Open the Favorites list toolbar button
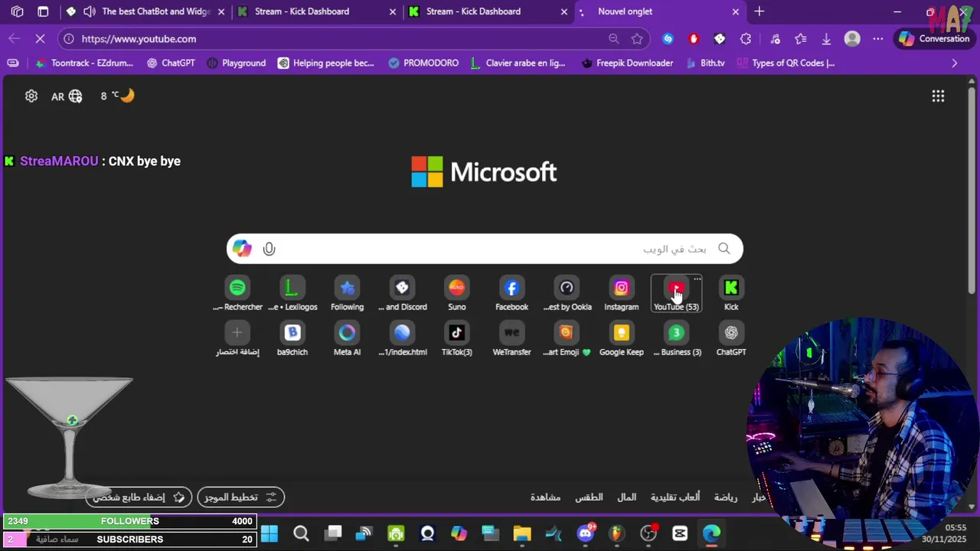This screenshot has height=551, width=980. pyautogui.click(x=800, y=38)
